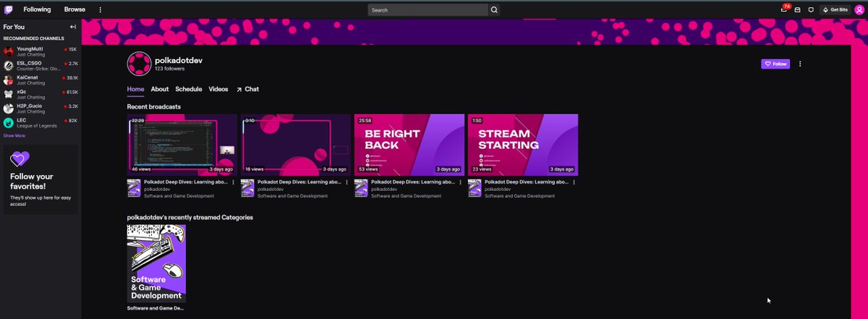Image resolution: width=868 pixels, height=319 pixels.
Task: Open fourth Polkadot Deep Dives video title
Action: (527, 182)
